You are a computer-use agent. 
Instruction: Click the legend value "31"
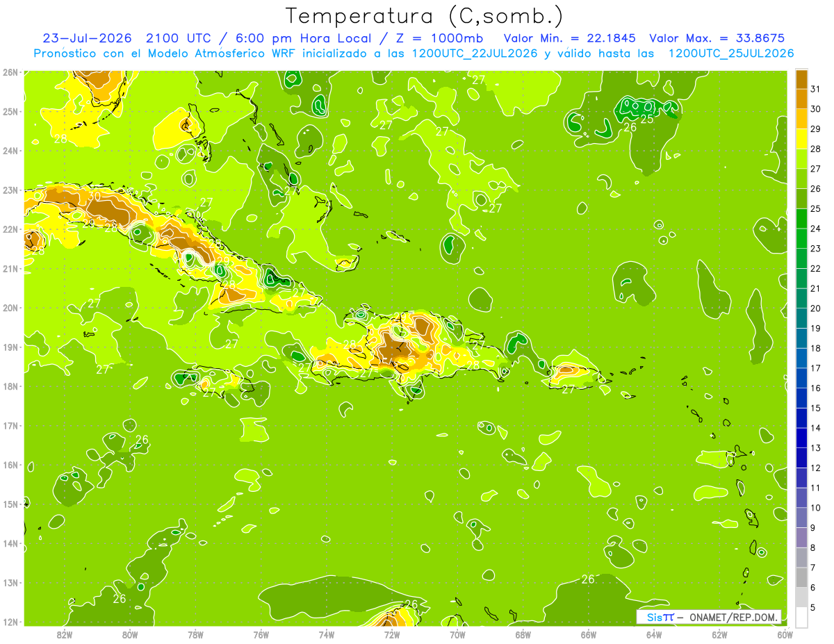815,89
